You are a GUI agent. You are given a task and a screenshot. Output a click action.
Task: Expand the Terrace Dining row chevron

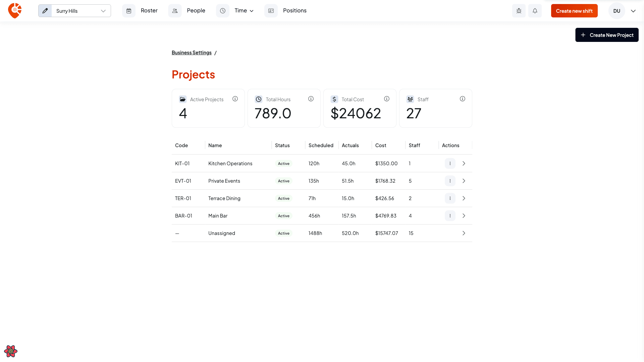(x=464, y=198)
